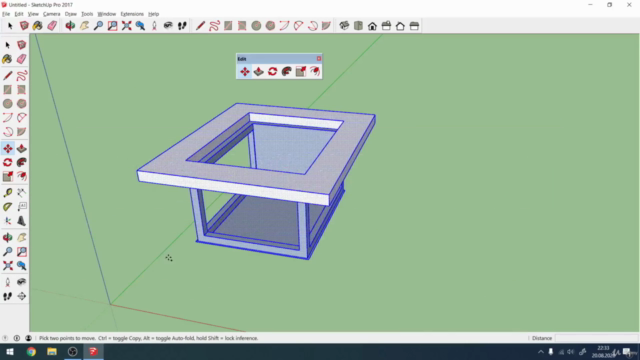This screenshot has width=640, height=360.
Task: Choose Circle tool in left tool set
Action: (7, 104)
